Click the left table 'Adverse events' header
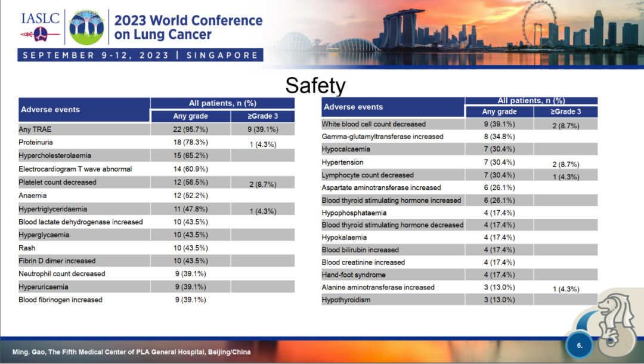The image size is (644, 364). tap(51, 110)
